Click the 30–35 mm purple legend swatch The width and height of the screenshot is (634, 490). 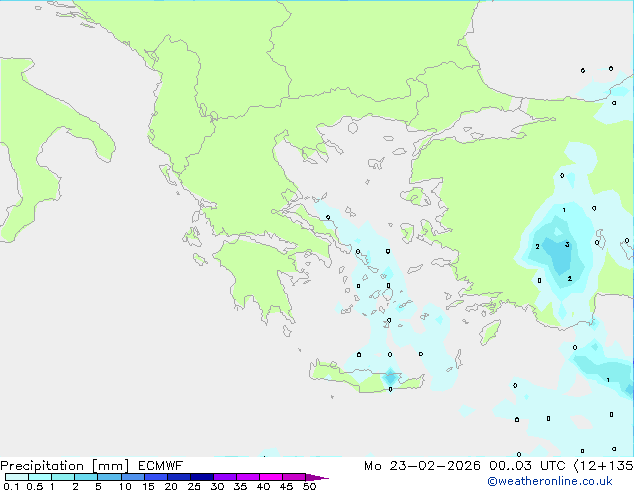coord(225,477)
